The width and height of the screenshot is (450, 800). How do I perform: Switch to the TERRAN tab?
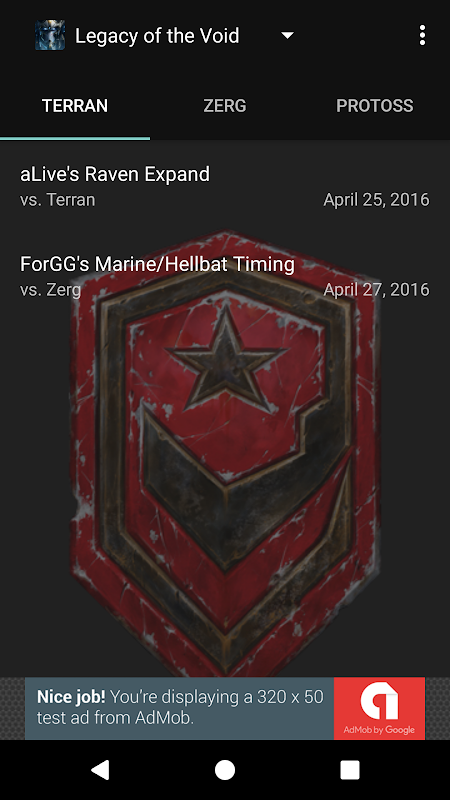(x=75, y=106)
